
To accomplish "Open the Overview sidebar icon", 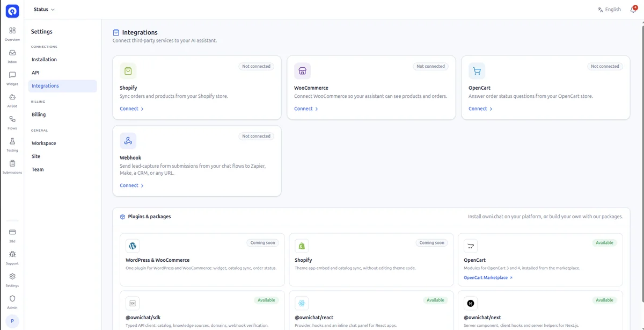I will 12,31.
